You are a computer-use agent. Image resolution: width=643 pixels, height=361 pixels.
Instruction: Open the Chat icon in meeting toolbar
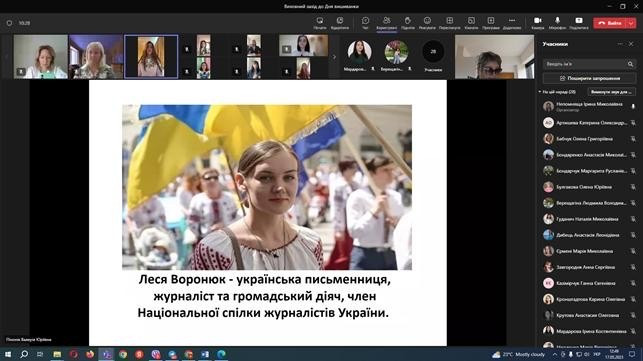[365, 23]
